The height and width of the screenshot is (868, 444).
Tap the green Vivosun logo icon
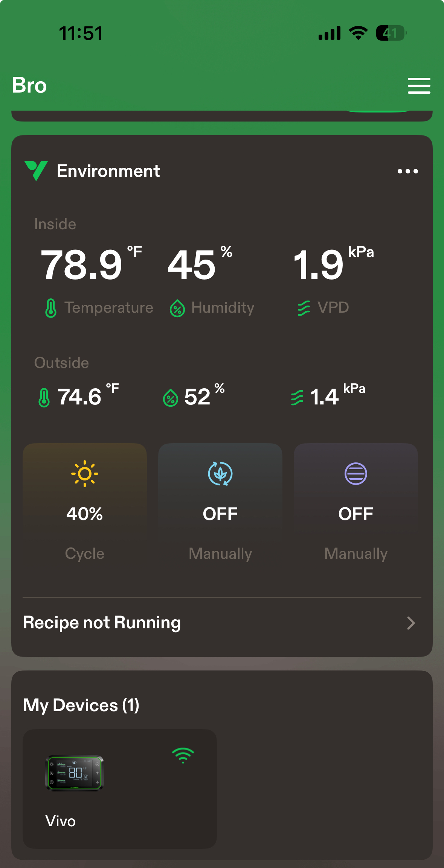(36, 170)
